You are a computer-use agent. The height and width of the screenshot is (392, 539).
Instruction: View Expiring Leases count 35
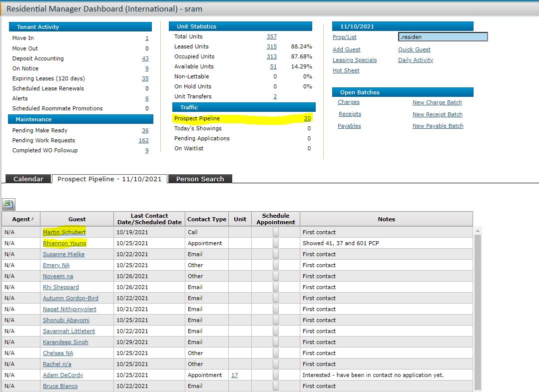[145, 78]
